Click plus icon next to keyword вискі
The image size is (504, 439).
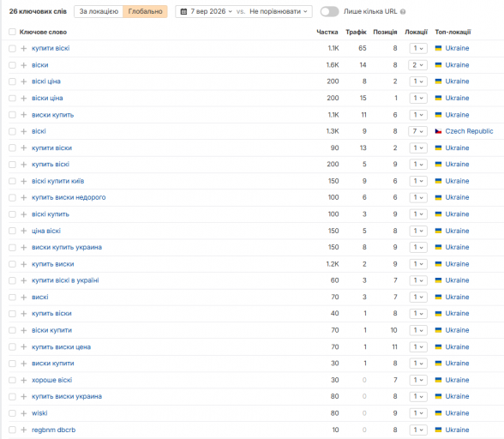(23, 298)
